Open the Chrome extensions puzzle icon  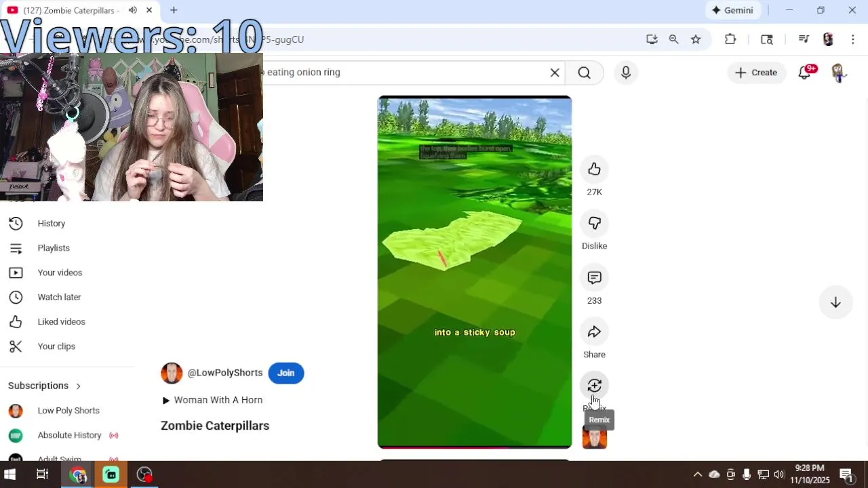pyautogui.click(x=730, y=39)
